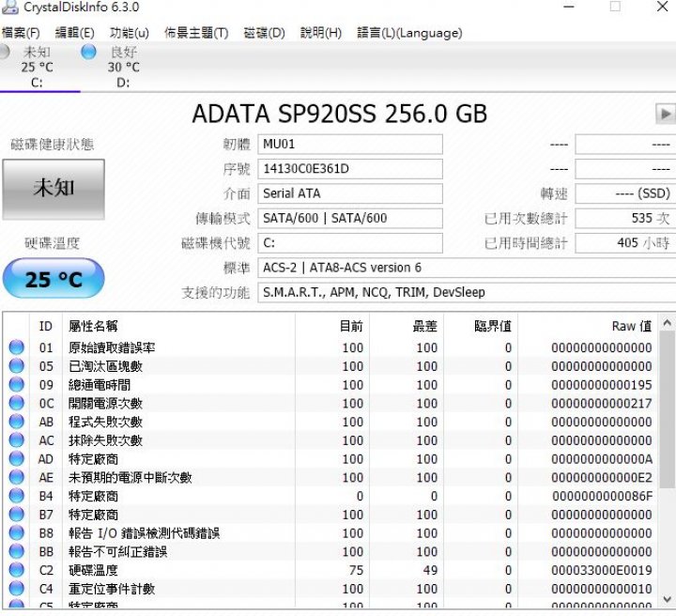Click the 未知 health status button
676x616 pixels.
(54, 190)
